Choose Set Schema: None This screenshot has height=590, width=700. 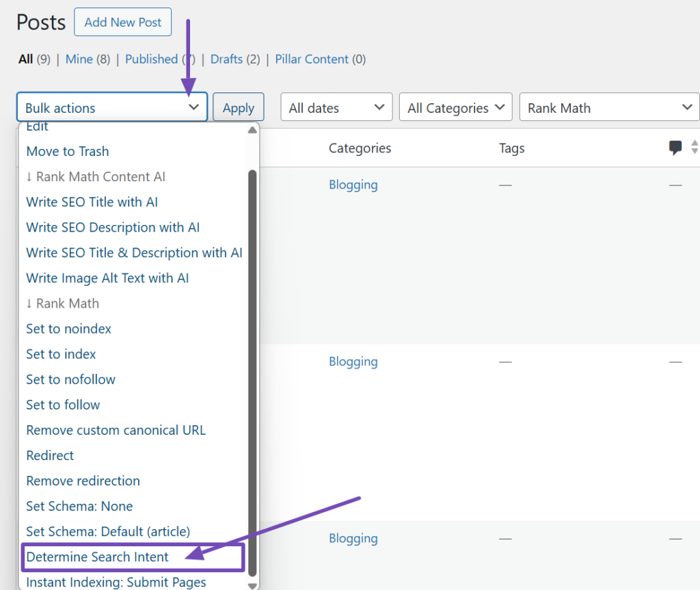79,507
